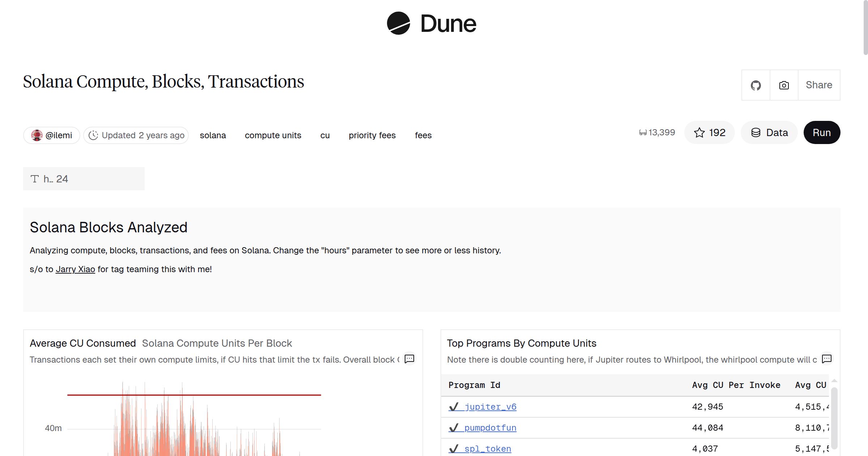Toggle the checkmark beside jupiter_v6

click(454, 406)
